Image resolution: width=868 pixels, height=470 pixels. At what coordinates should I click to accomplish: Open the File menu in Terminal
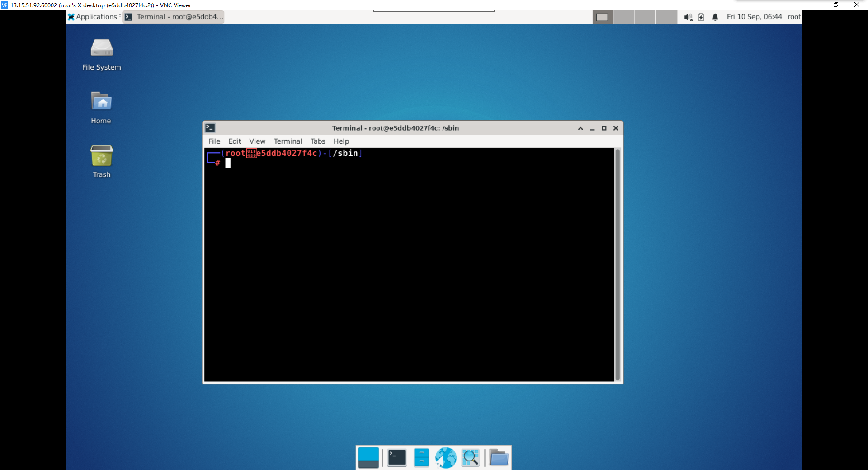click(x=214, y=141)
